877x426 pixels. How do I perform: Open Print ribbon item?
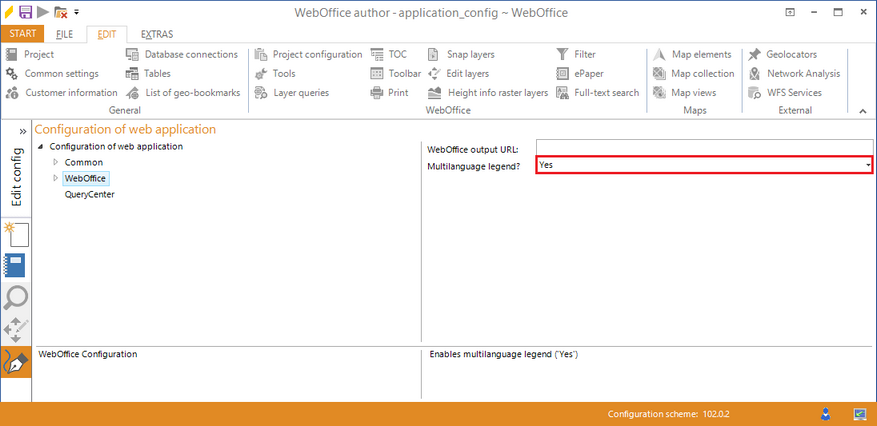click(x=389, y=92)
